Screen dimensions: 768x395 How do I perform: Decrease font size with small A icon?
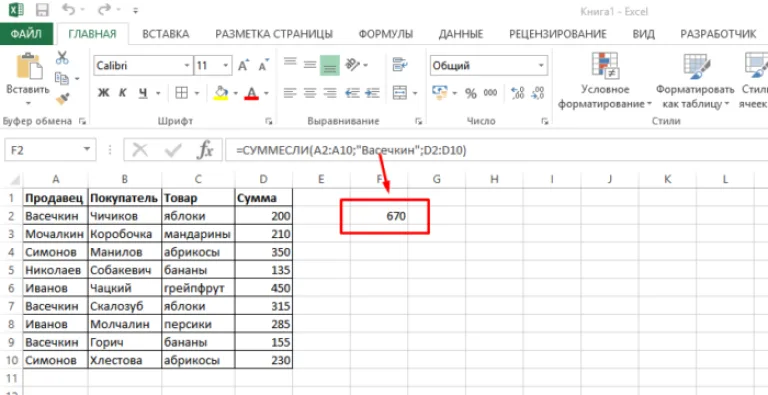[264, 66]
